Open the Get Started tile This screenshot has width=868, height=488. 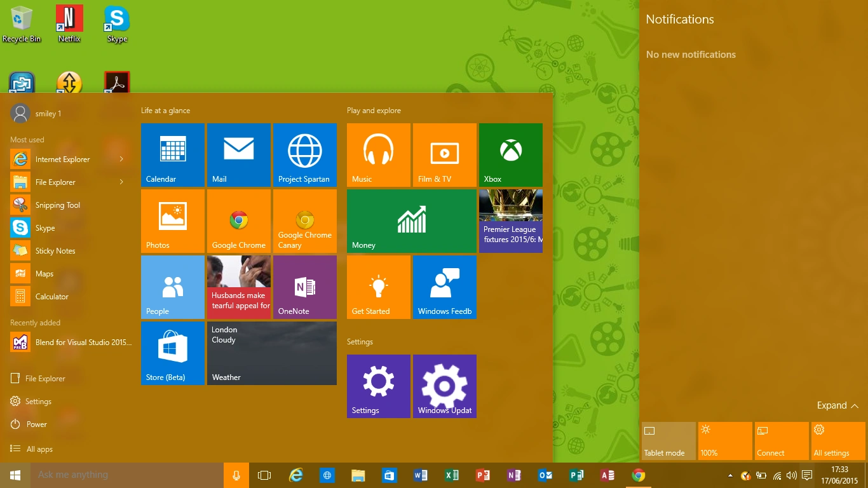click(x=379, y=287)
